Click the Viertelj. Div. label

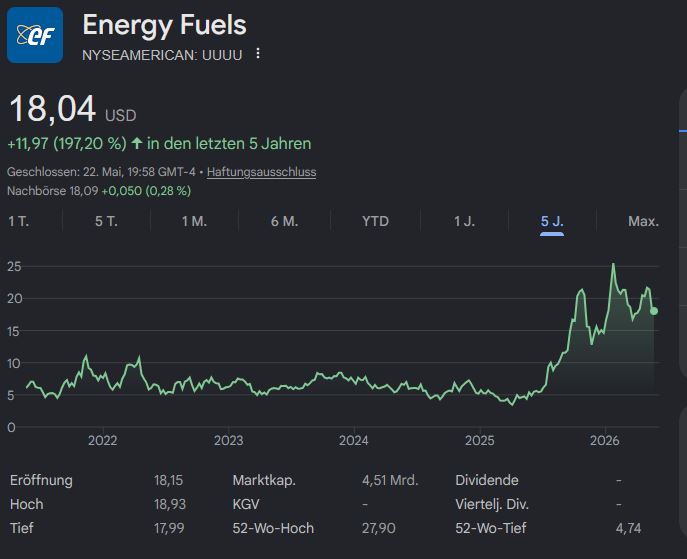click(492, 504)
